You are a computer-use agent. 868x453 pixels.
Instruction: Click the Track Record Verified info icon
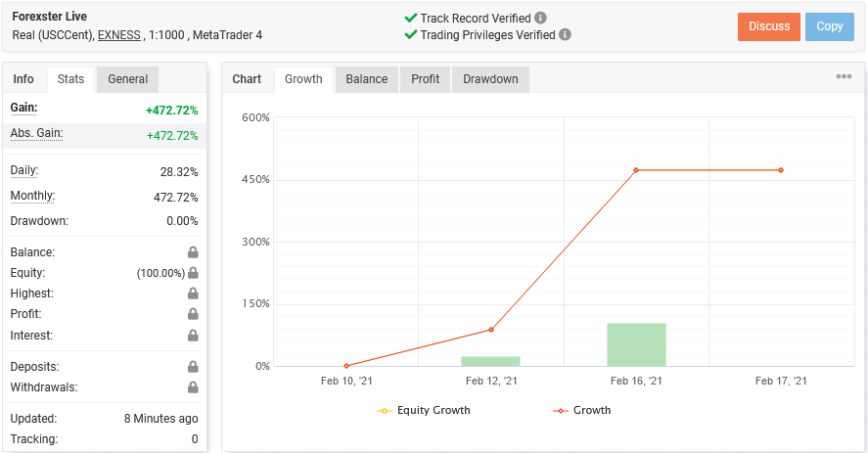point(541,18)
